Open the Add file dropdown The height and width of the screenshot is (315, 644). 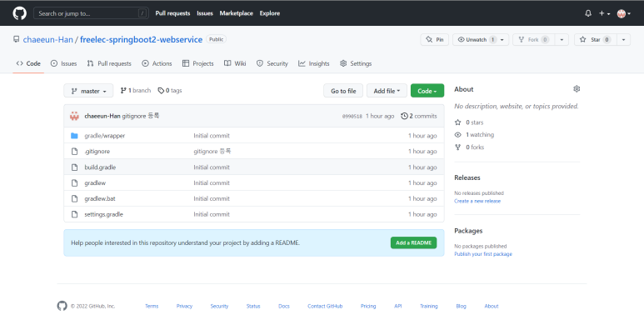(x=387, y=91)
